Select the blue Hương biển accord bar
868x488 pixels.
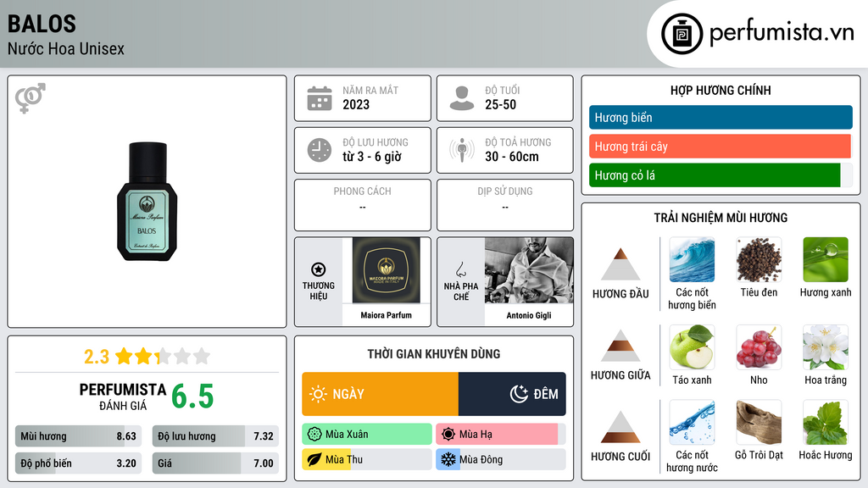(721, 117)
